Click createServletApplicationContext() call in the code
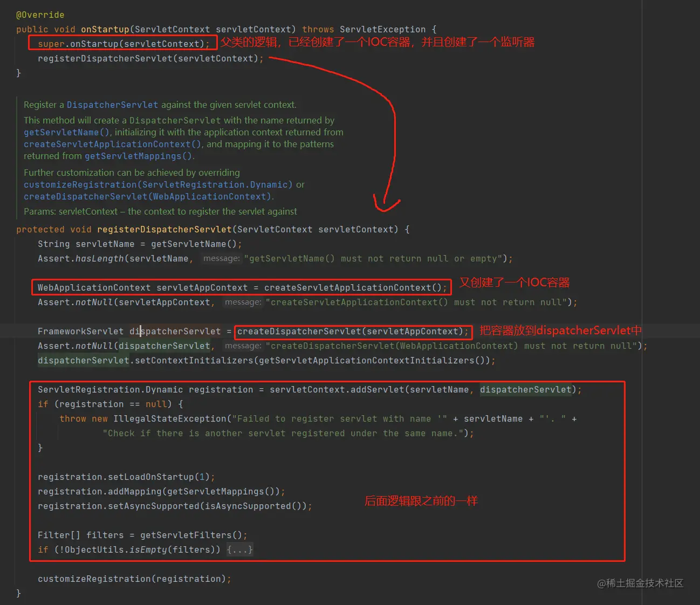The height and width of the screenshot is (605, 700). pyautogui.click(x=353, y=287)
